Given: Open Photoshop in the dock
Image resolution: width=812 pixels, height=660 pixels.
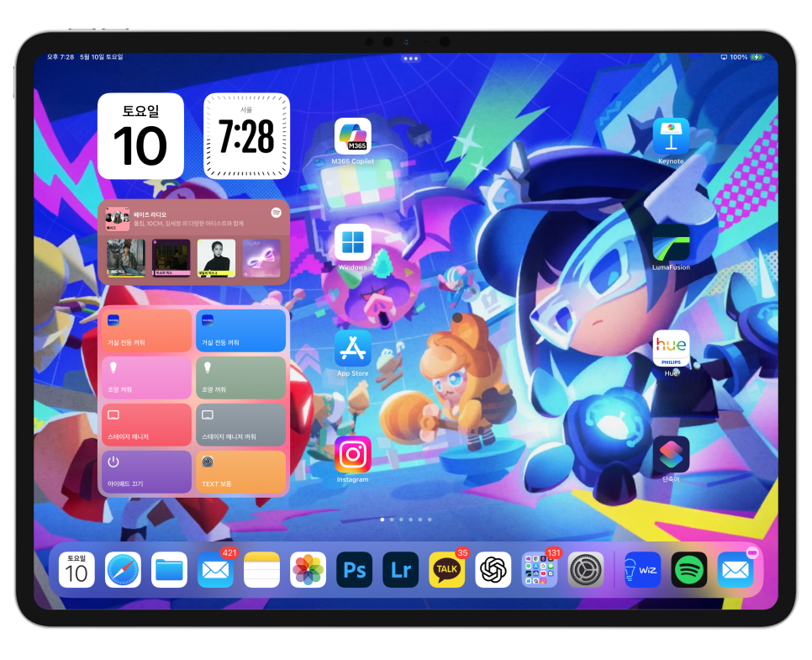Looking at the screenshot, I should 354,570.
